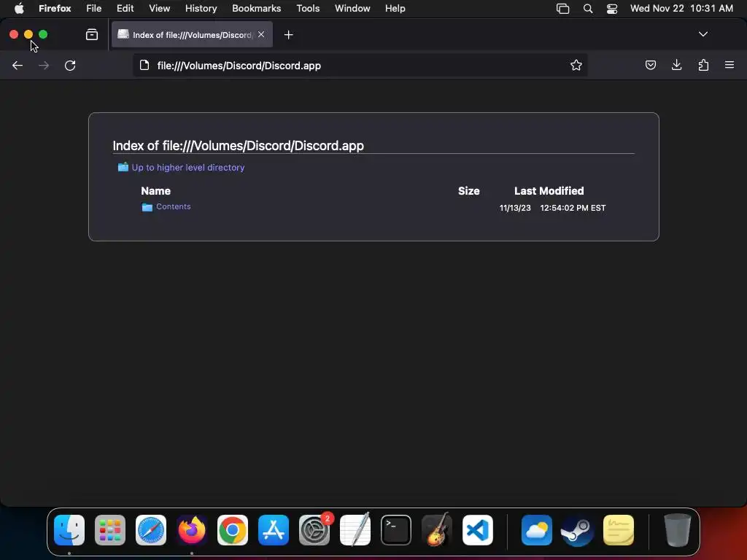Open the Firefox application menu
This screenshot has height=560, width=747.
tap(729, 65)
